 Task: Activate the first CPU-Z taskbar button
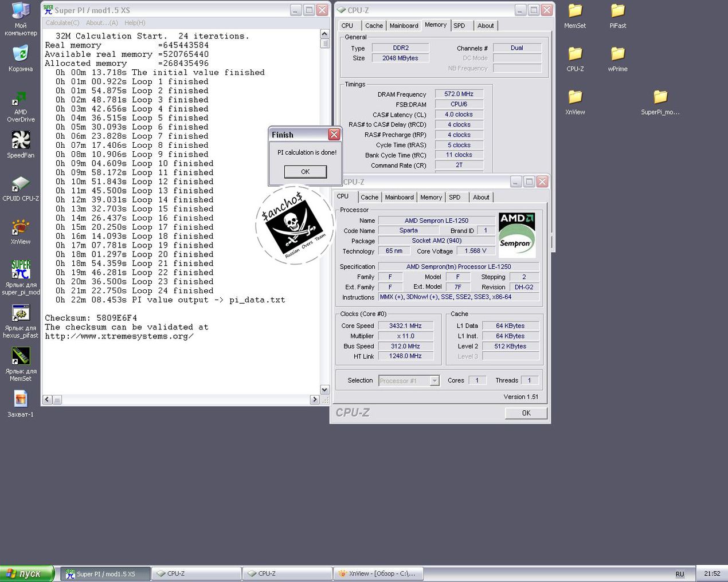(196, 573)
